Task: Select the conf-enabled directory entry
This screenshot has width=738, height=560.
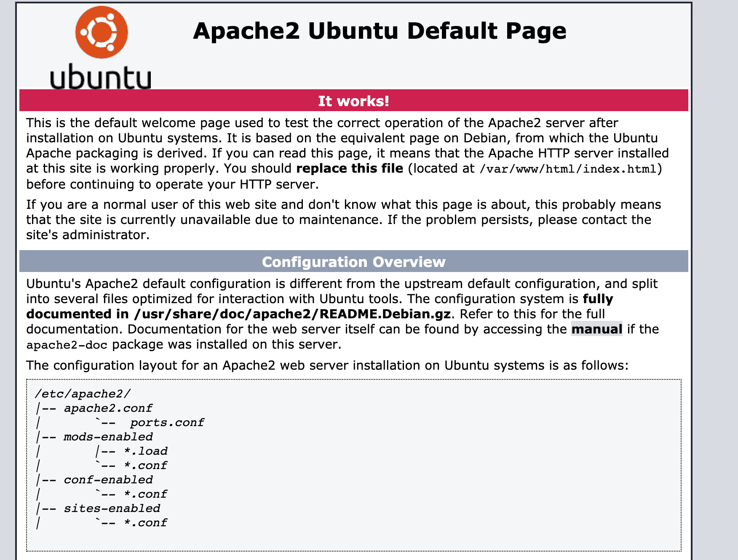Action: pyautogui.click(x=108, y=480)
